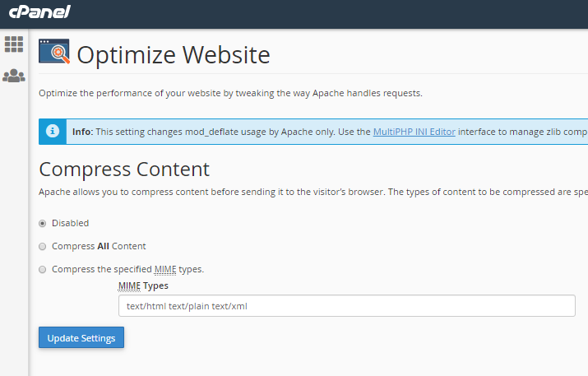Image resolution: width=588 pixels, height=376 pixels.
Task: Click the Compress Content section heading
Action: point(124,169)
